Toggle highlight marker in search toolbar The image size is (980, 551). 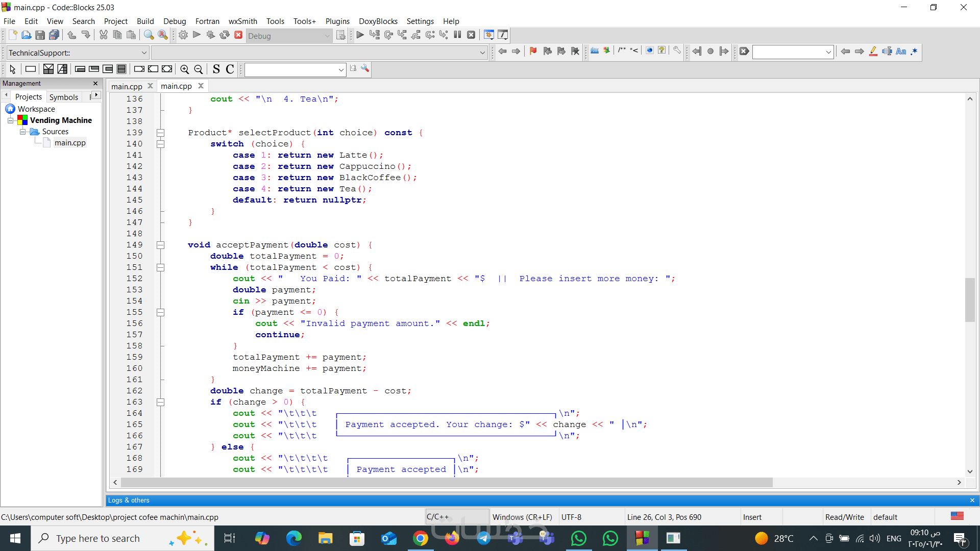pyautogui.click(x=873, y=51)
